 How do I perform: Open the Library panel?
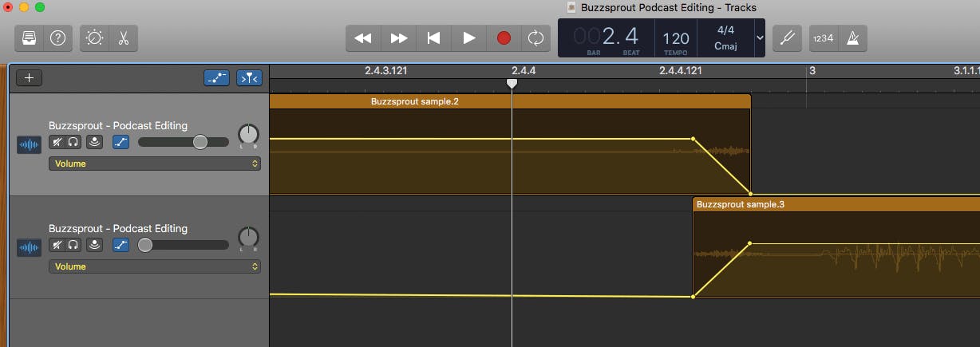pyautogui.click(x=30, y=38)
